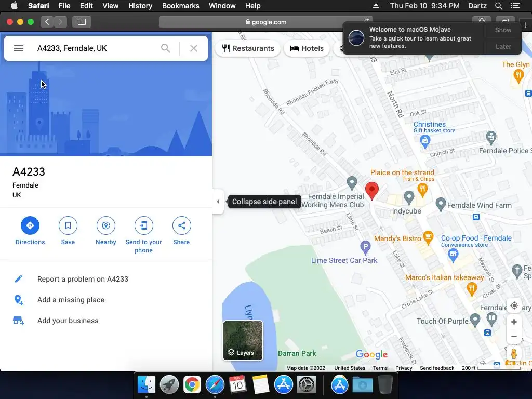Viewport: 532px width, 399px height.
Task: Collapse the side panel arrow
Action: point(218,202)
